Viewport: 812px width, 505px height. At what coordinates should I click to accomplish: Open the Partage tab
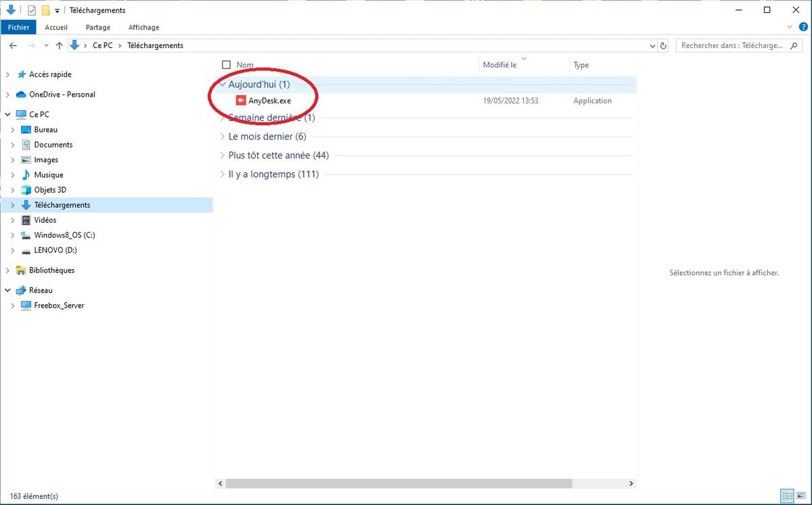pos(97,27)
